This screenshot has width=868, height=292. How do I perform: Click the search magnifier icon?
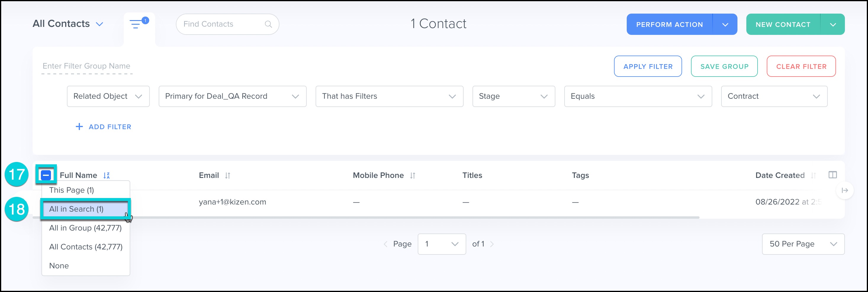click(268, 24)
